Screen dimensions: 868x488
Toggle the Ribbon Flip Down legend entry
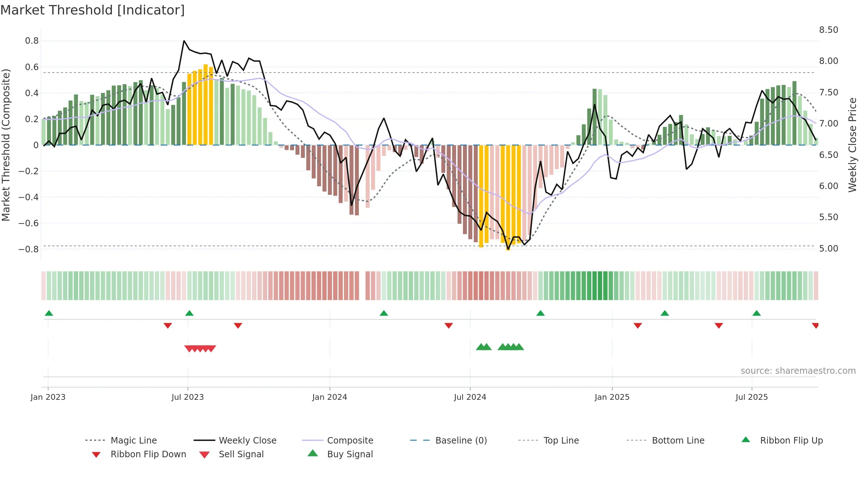pos(139,454)
